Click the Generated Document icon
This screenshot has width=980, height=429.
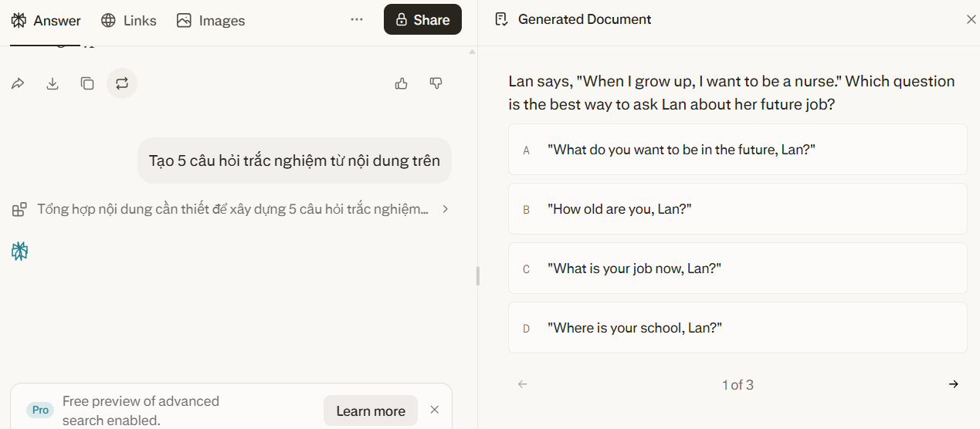tap(501, 19)
